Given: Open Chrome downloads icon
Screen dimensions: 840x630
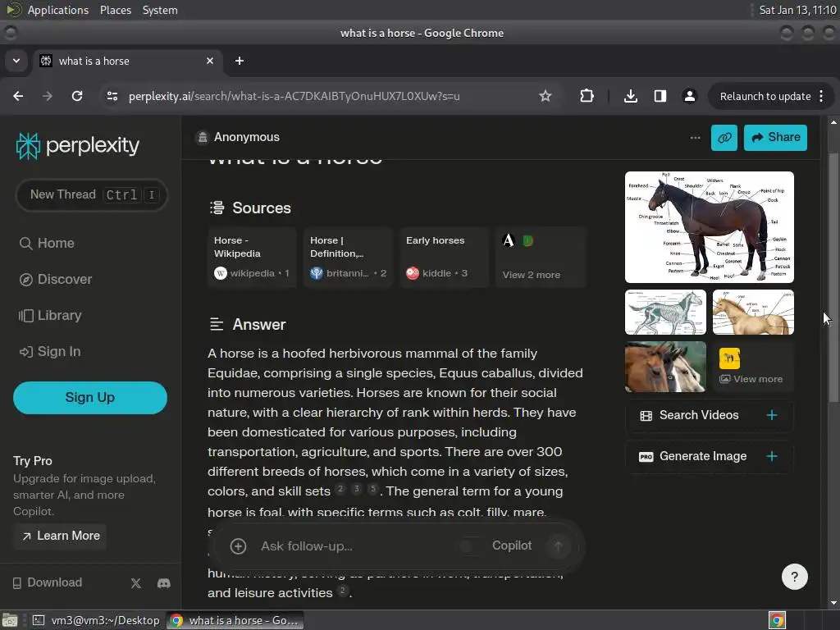Looking at the screenshot, I should tap(631, 96).
